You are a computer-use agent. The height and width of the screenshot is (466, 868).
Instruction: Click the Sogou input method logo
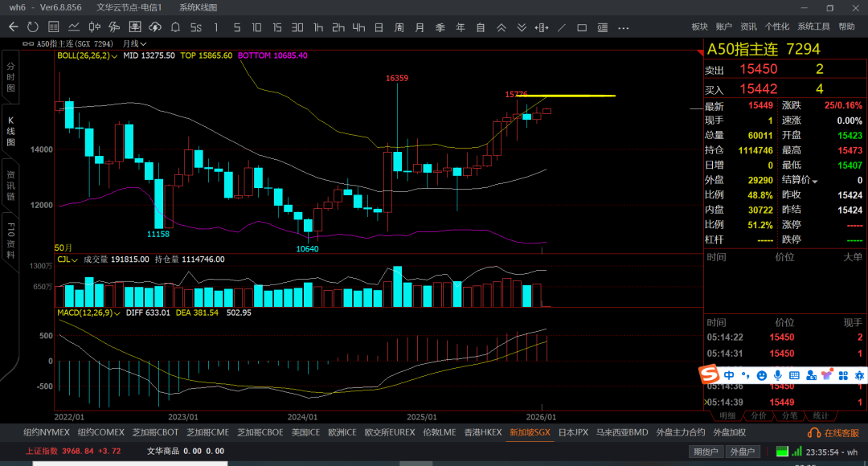[x=709, y=374]
